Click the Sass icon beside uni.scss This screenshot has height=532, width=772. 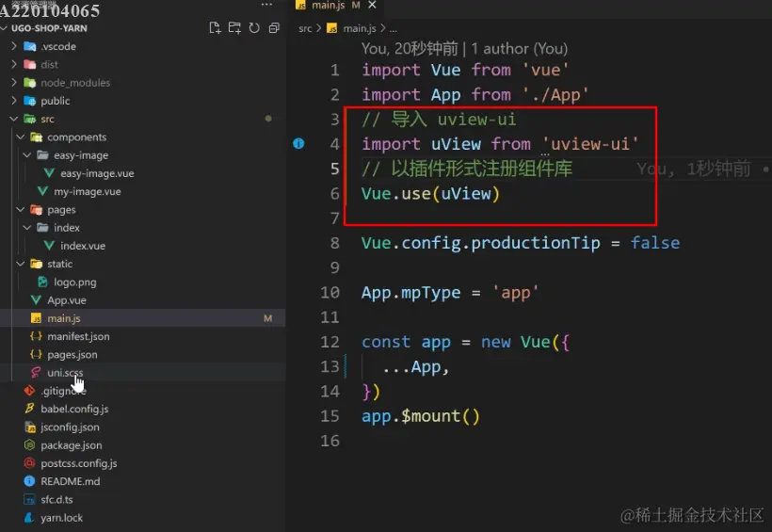coord(36,373)
